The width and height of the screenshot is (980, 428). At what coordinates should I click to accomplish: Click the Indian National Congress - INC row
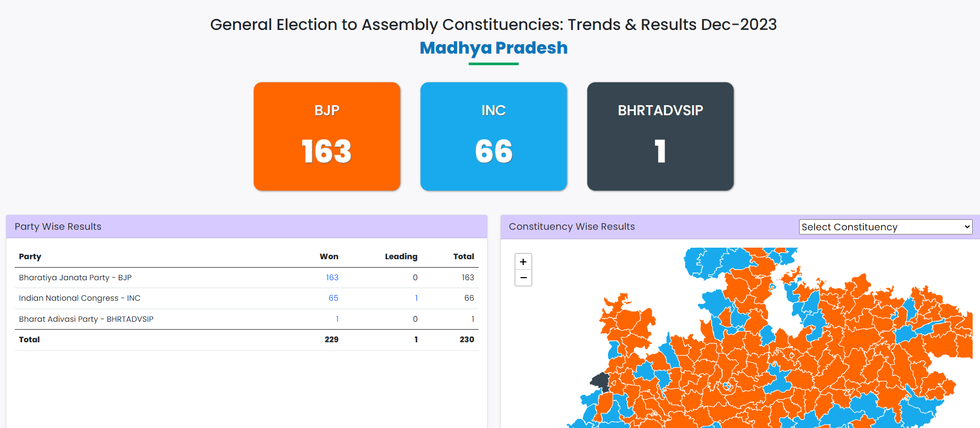[x=79, y=298]
